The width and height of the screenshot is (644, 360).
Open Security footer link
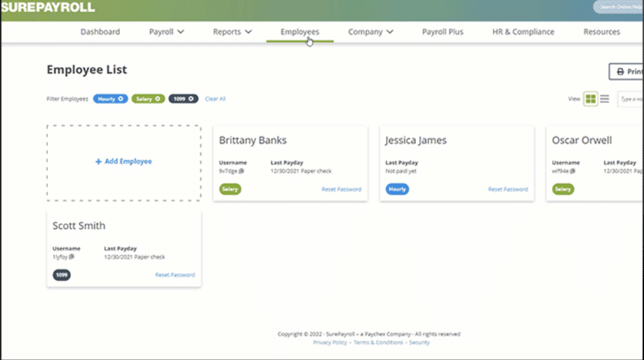point(419,343)
